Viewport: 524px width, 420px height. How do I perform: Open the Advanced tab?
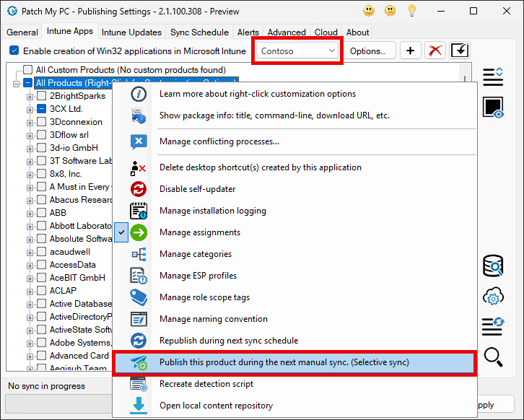click(x=287, y=32)
